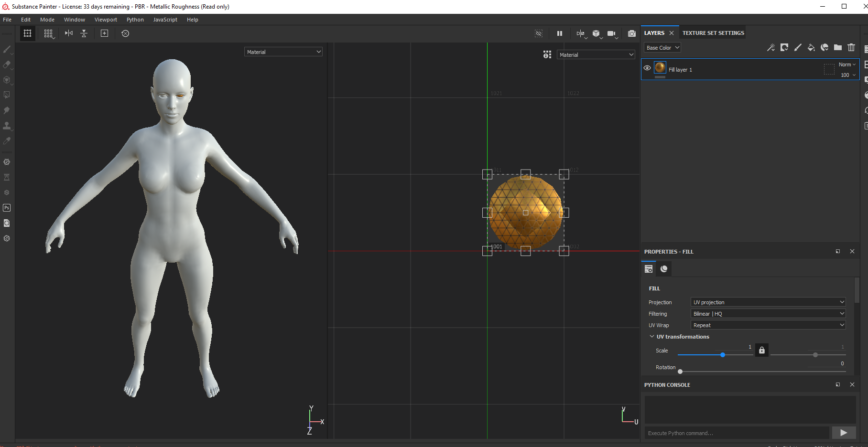Open the 2D viewport Material dropdown
This screenshot has width=868, height=447.
(x=596, y=54)
